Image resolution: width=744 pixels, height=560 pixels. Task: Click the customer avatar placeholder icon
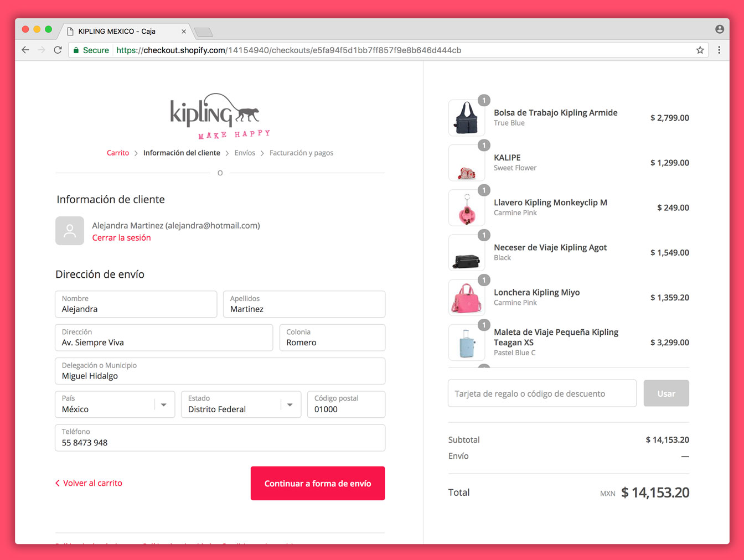(70, 231)
